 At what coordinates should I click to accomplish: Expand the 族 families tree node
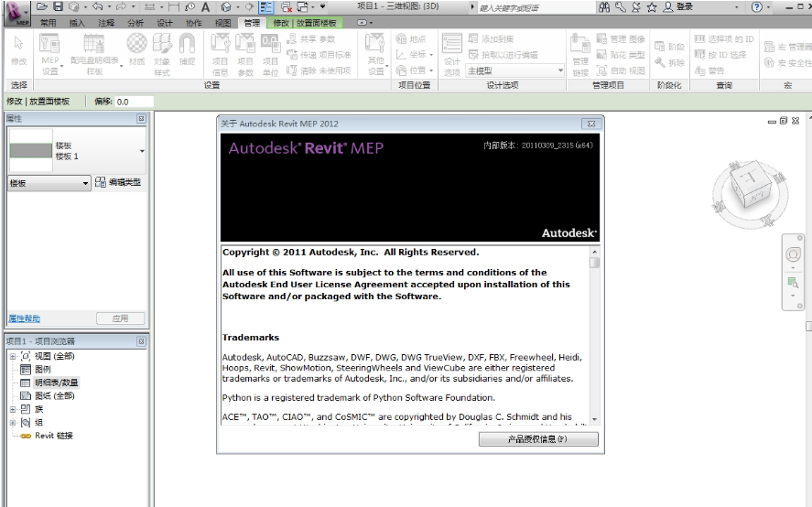click(x=13, y=409)
